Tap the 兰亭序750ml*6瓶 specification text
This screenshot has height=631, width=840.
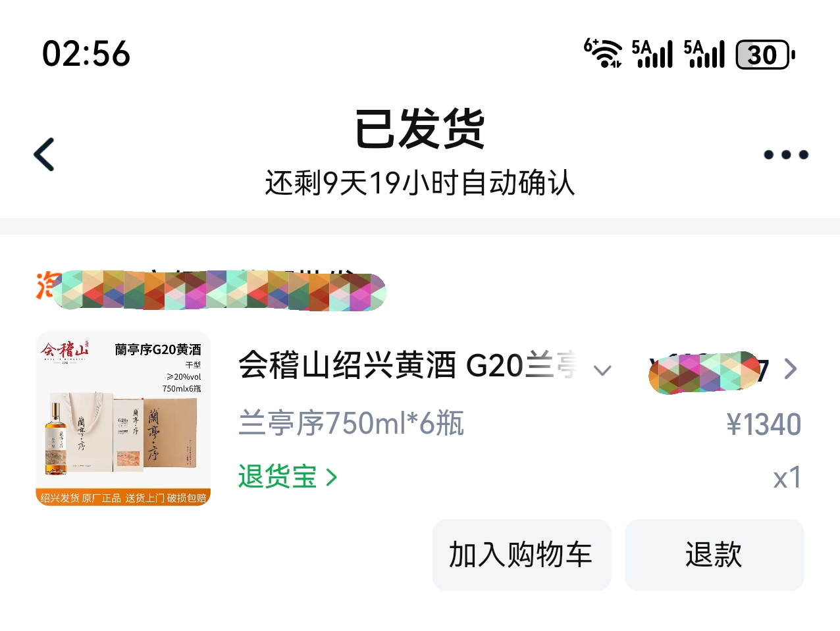[x=352, y=423]
